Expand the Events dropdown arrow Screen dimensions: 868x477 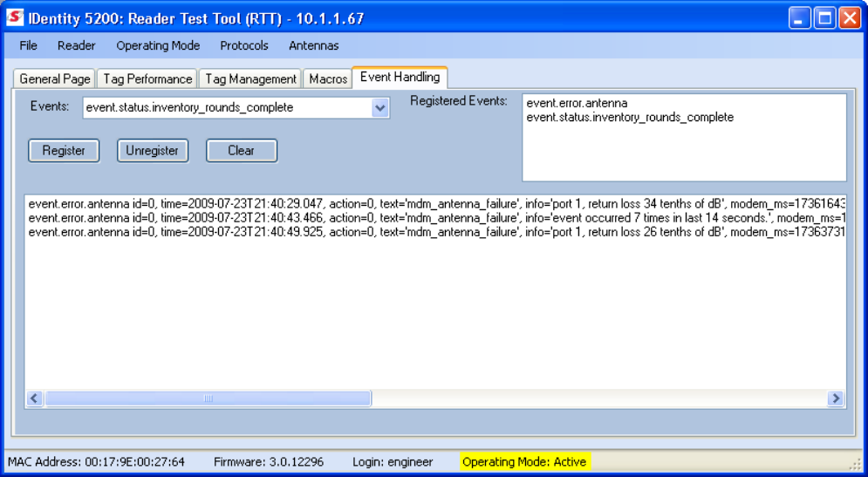[379, 108]
